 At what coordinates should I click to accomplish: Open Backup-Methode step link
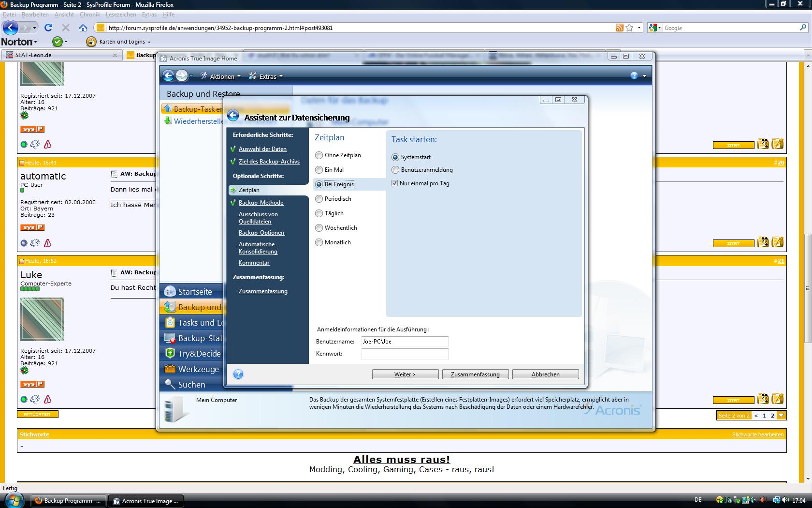[x=261, y=203]
